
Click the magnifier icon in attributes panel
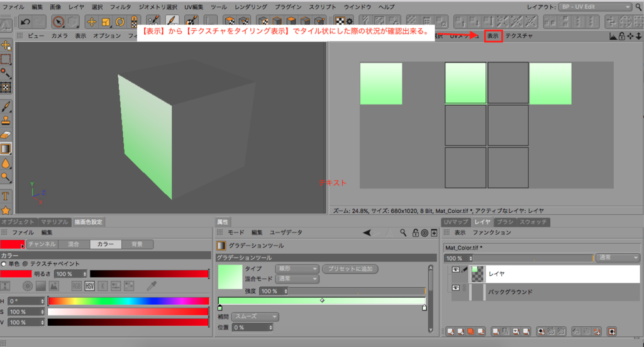click(403, 233)
